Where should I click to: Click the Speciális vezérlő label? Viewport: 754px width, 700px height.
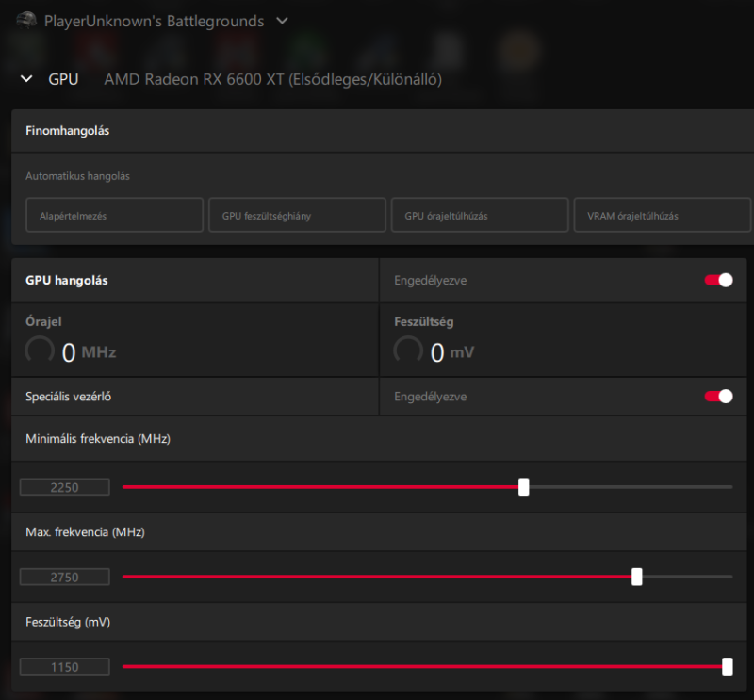[68, 397]
